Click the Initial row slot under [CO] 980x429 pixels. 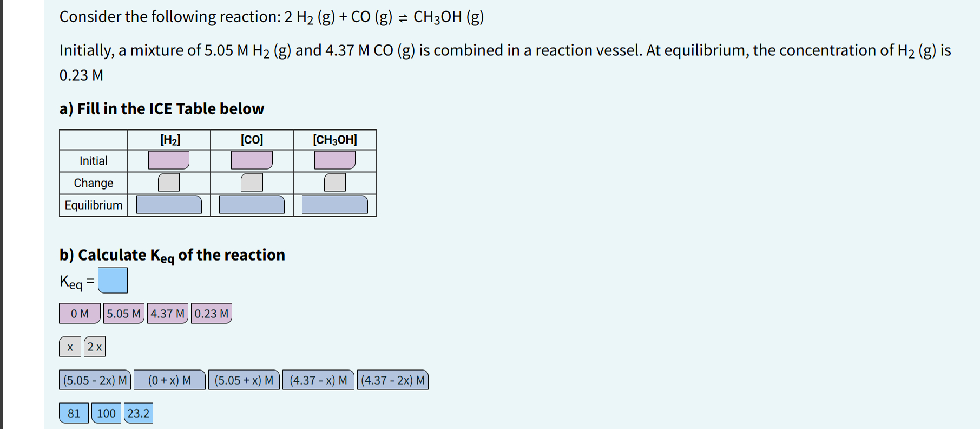point(251,160)
